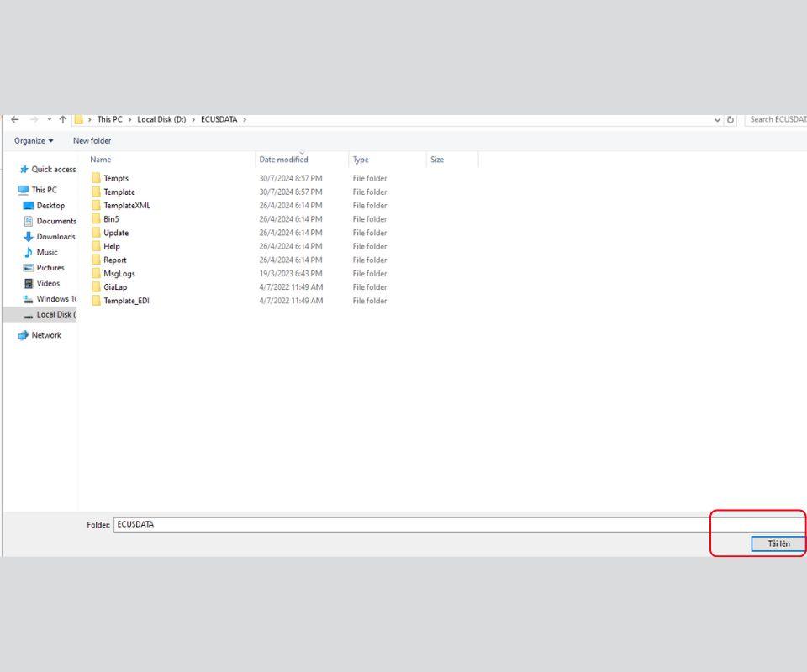Open the Music library in sidebar
807x672 pixels.
click(47, 252)
